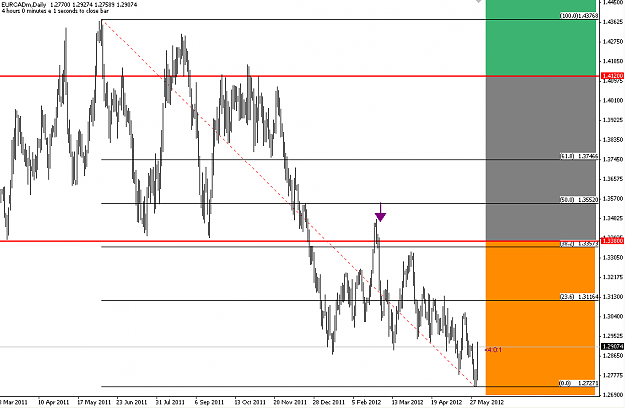Click the 1.36575 price scale label
Screen dimensions: 625x408
[613, 179]
